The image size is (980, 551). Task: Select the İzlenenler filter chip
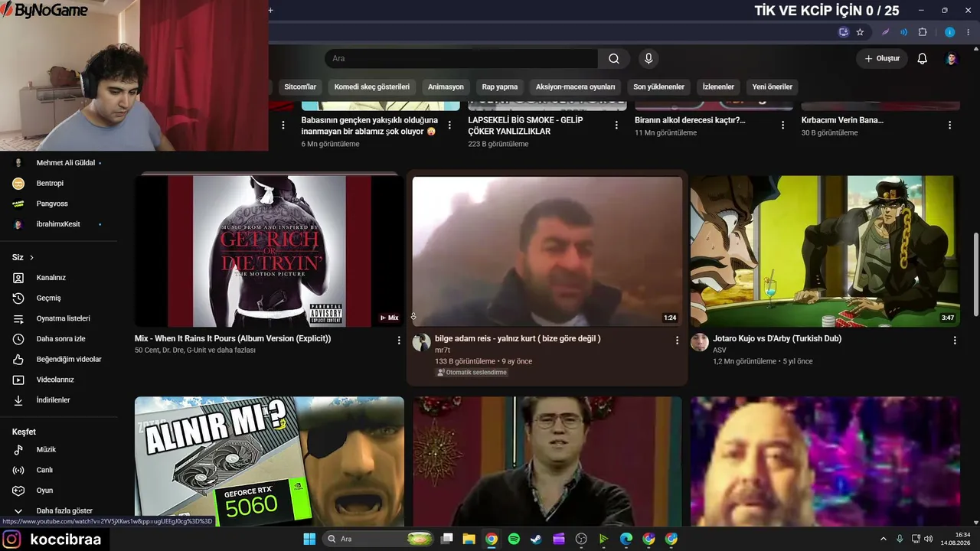coord(718,87)
